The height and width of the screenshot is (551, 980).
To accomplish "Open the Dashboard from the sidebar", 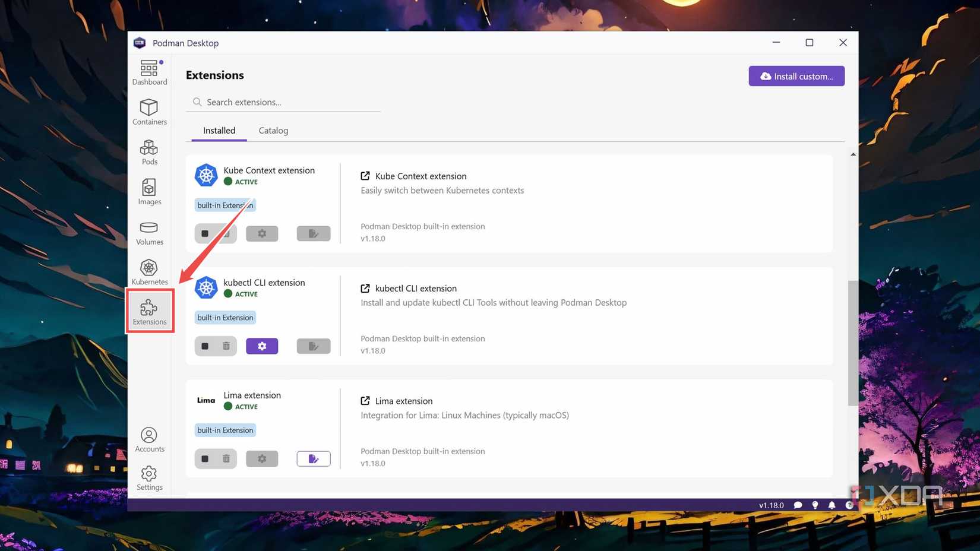I will click(149, 71).
